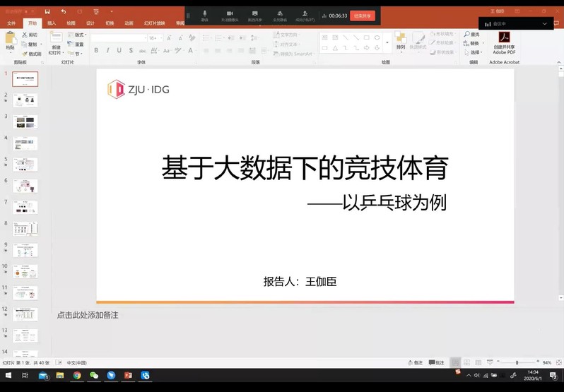564x392 pixels.
Task: Adjust the zoom slider in the status bar
Action: pyautogui.click(x=517, y=362)
